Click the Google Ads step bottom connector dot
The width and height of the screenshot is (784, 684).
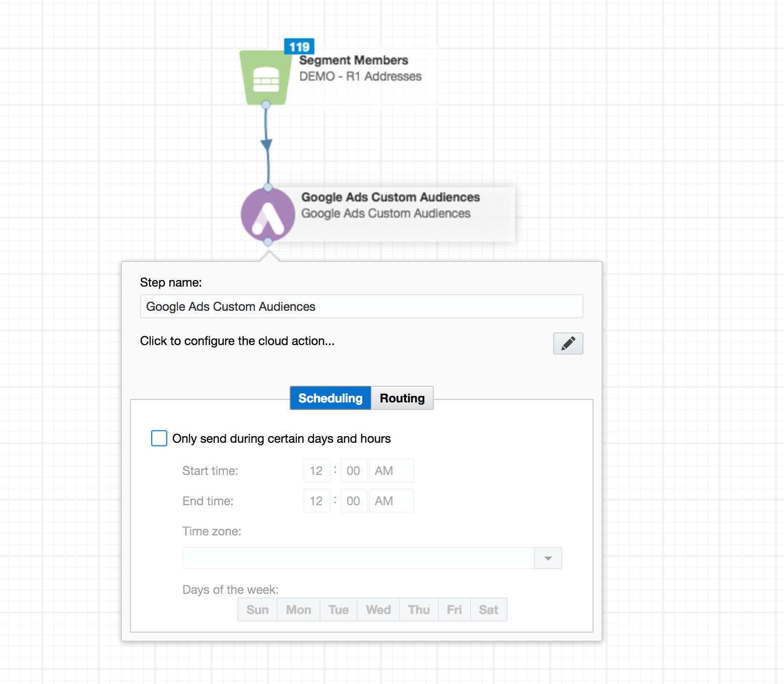pyautogui.click(x=268, y=242)
